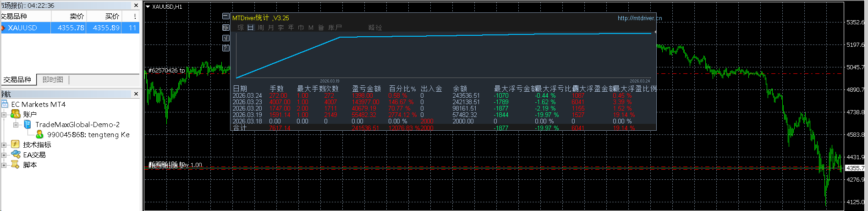
Task: Click the 合计 totals row label
Action: pos(240,128)
